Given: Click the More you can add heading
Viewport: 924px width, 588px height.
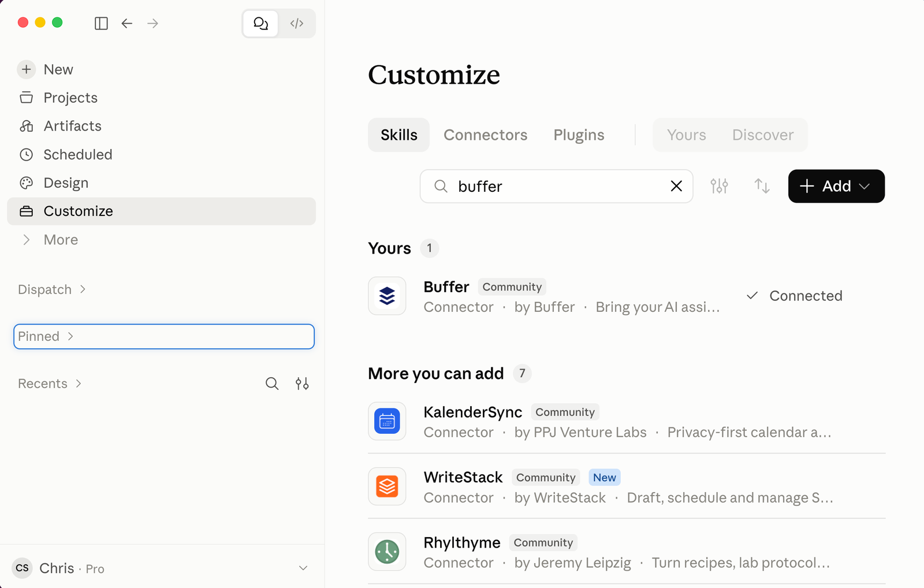Looking at the screenshot, I should coord(436,374).
